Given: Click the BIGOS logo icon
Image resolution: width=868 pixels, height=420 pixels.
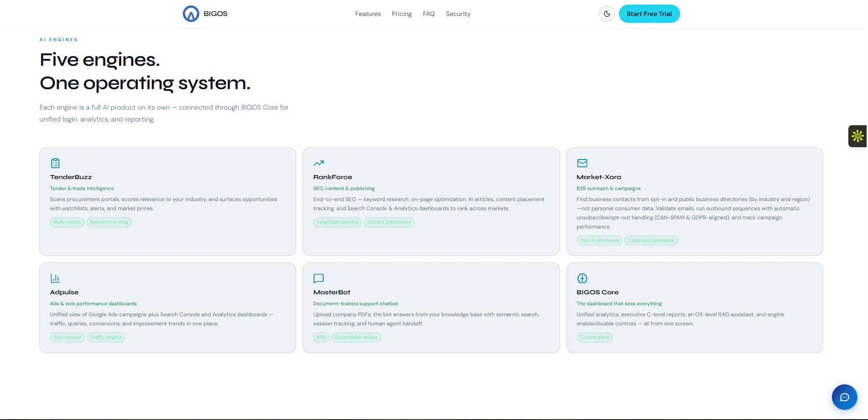Looking at the screenshot, I should (191, 14).
